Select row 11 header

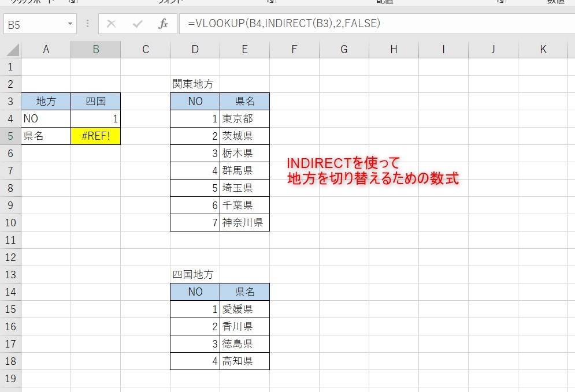(10, 240)
